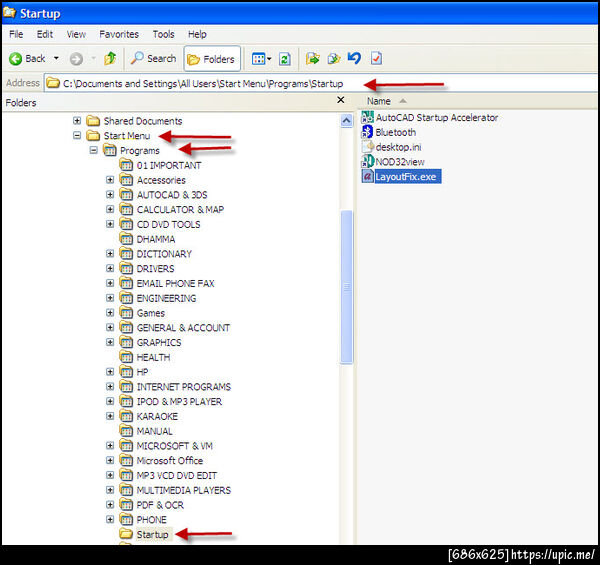This screenshot has width=600, height=565.
Task: Open the Help menu
Action: [197, 34]
